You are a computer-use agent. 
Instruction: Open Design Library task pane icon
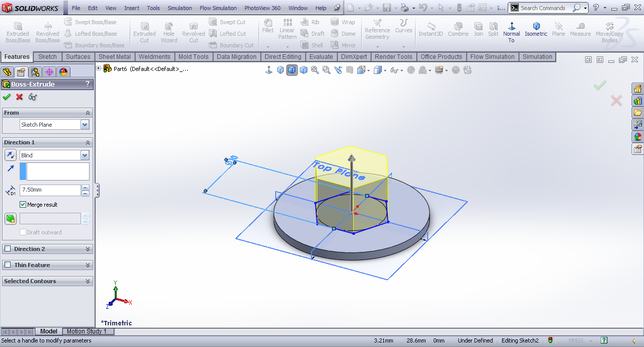click(x=638, y=101)
